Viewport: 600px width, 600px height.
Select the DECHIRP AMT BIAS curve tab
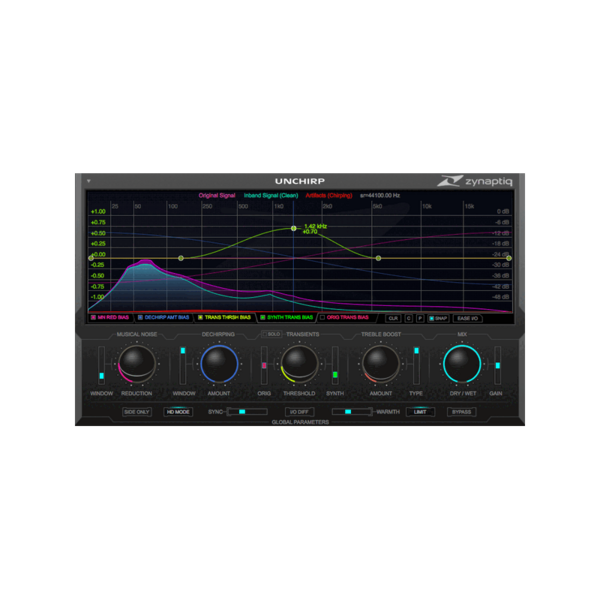point(163,318)
